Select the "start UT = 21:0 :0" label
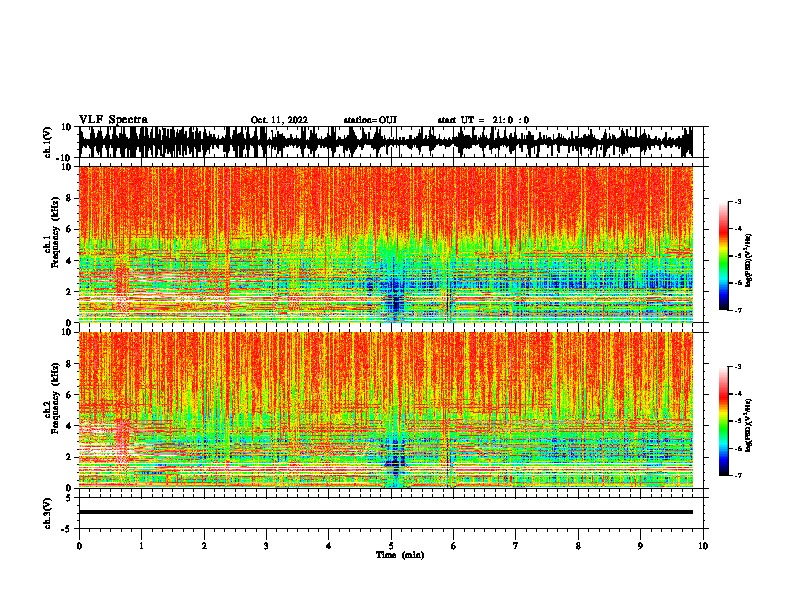The image size is (792, 612). click(x=483, y=120)
